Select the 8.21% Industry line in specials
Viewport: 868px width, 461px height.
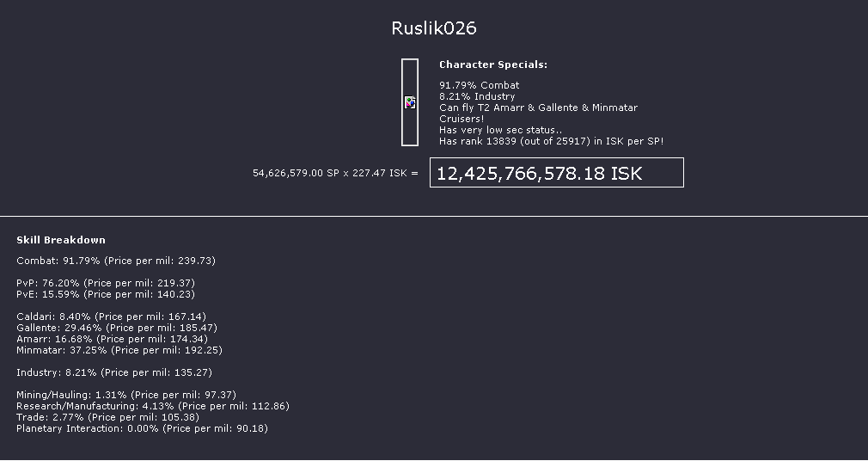[477, 96]
